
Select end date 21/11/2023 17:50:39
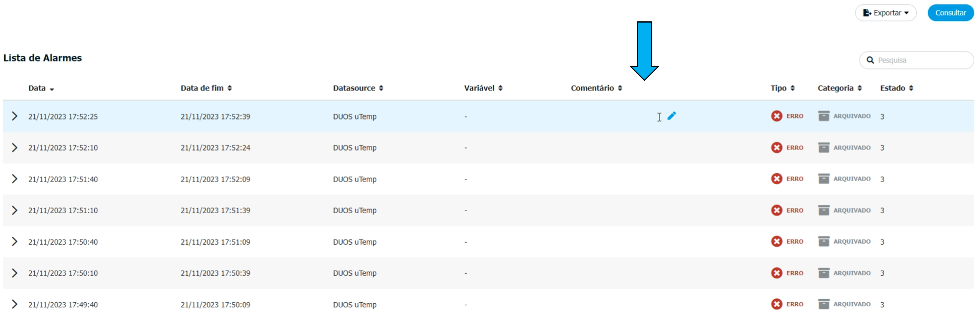tap(215, 273)
